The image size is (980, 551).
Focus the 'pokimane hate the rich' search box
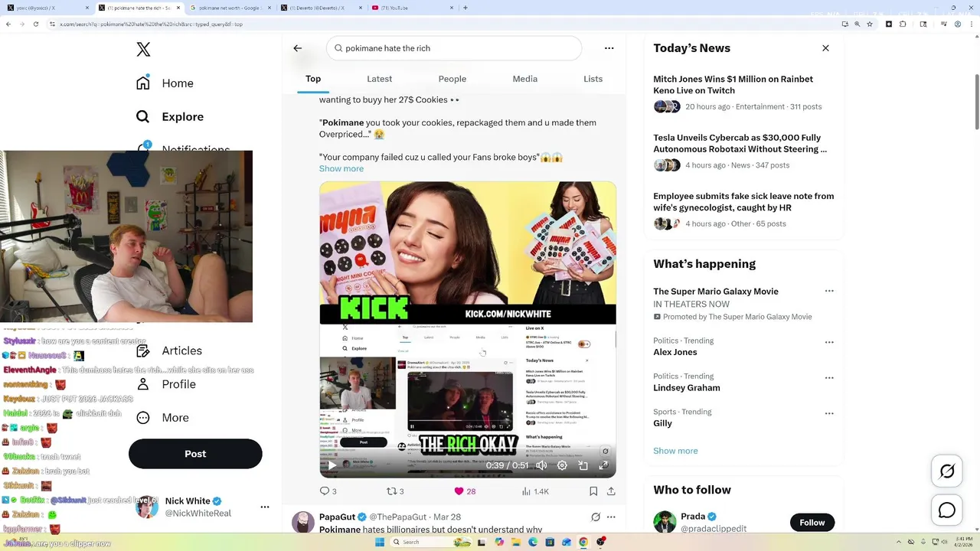(454, 48)
